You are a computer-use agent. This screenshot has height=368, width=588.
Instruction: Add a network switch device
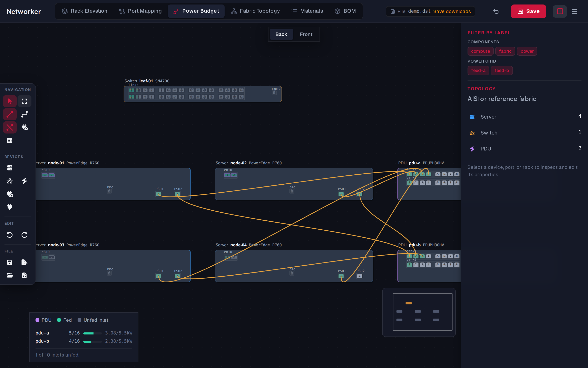pyautogui.click(x=10, y=181)
